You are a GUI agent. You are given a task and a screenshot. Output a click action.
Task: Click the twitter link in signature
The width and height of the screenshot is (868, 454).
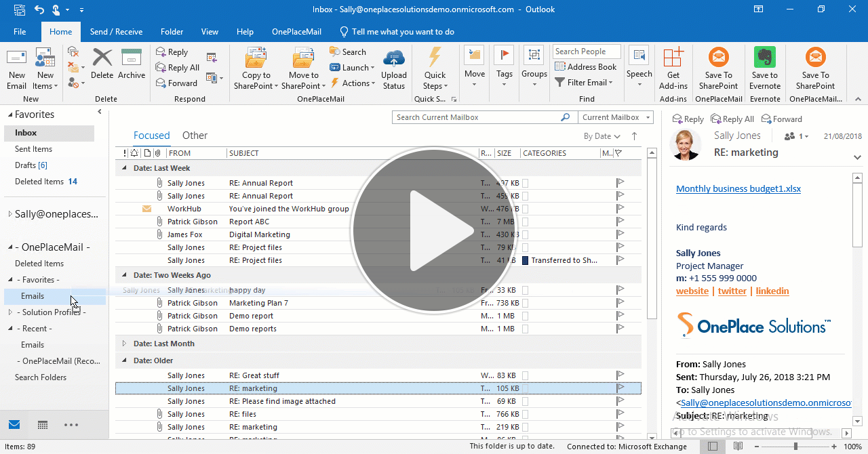(x=732, y=291)
